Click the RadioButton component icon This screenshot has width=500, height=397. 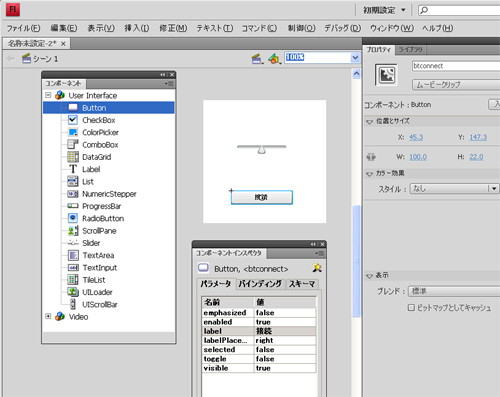pyautogui.click(x=73, y=218)
